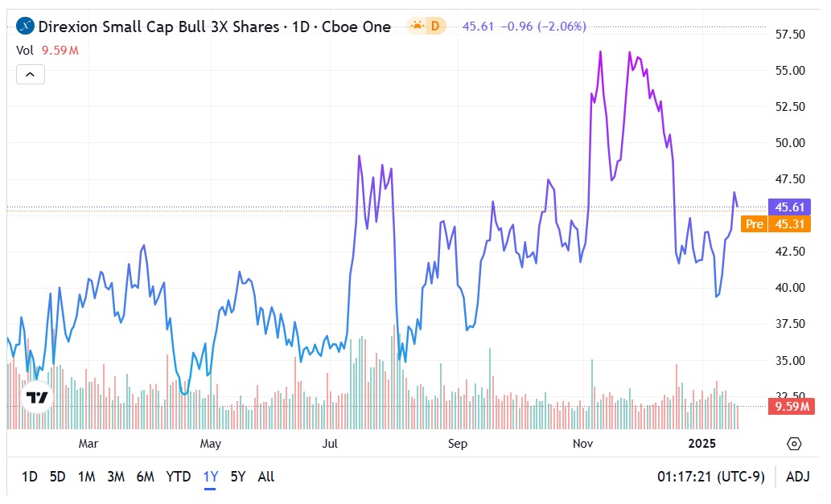Viewport: 831px width, 504px height.
Task: Click the Pre price label tag
Action: coord(754,224)
